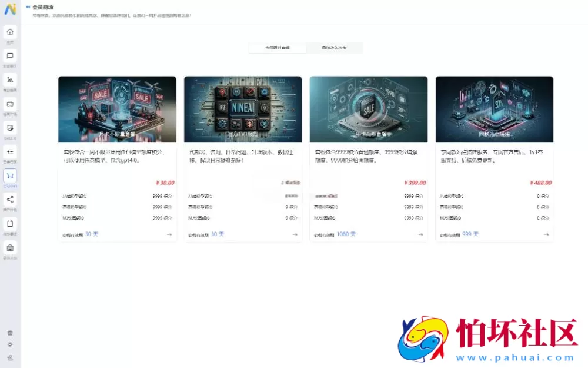The width and height of the screenshot is (588, 368).
Task: Open the clipboard icon in the sidebar
Action: (x=10, y=223)
